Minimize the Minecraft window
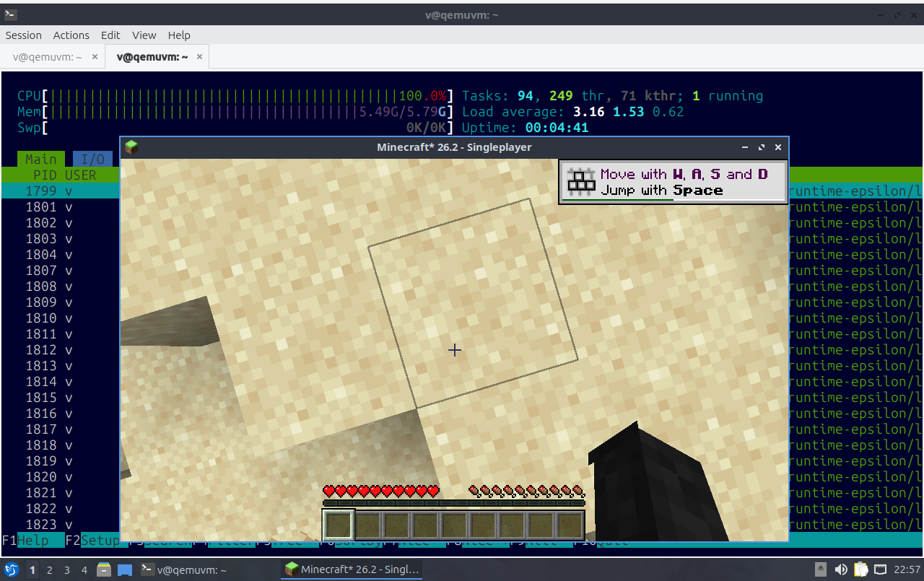The image size is (924, 581). [x=745, y=147]
